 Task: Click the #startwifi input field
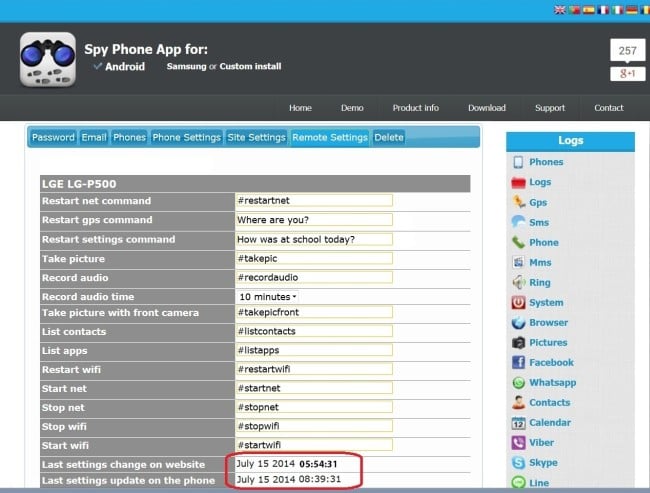[x=314, y=445]
